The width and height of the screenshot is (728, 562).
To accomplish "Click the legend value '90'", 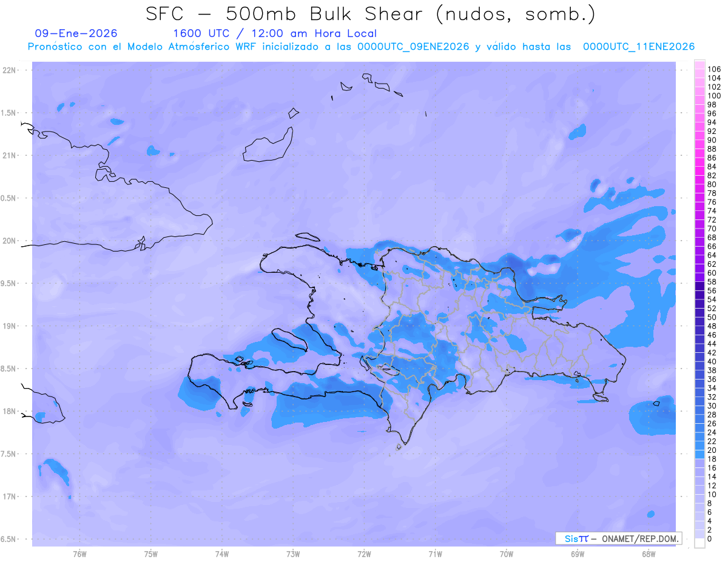I will click(712, 140).
